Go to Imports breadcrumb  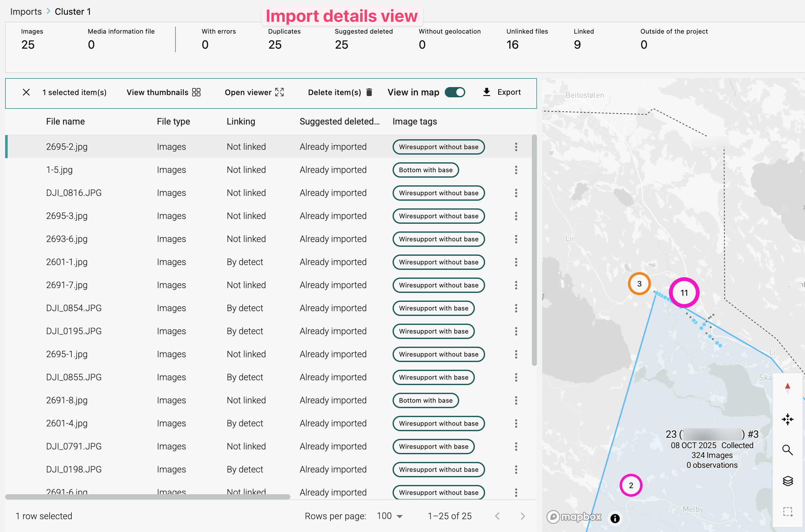click(26, 12)
